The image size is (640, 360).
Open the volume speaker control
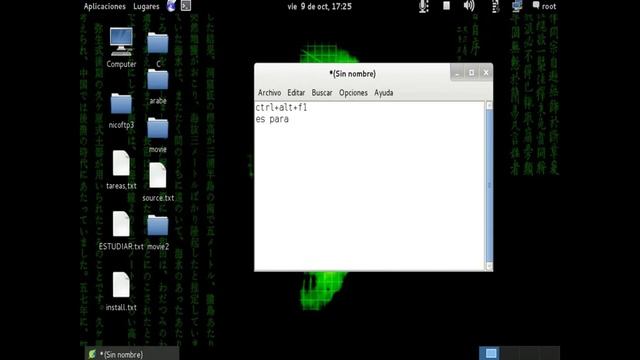click(469, 6)
